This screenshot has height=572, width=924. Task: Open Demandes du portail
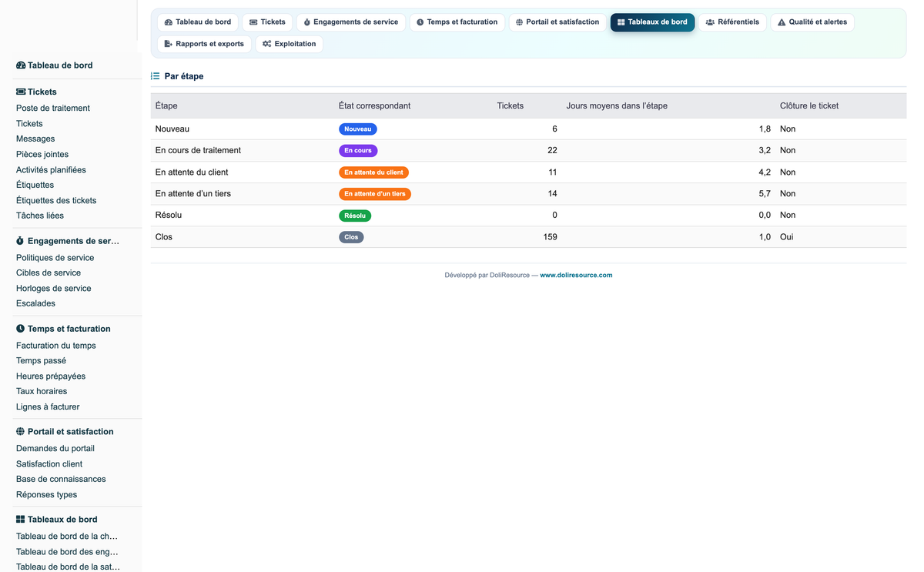55,449
